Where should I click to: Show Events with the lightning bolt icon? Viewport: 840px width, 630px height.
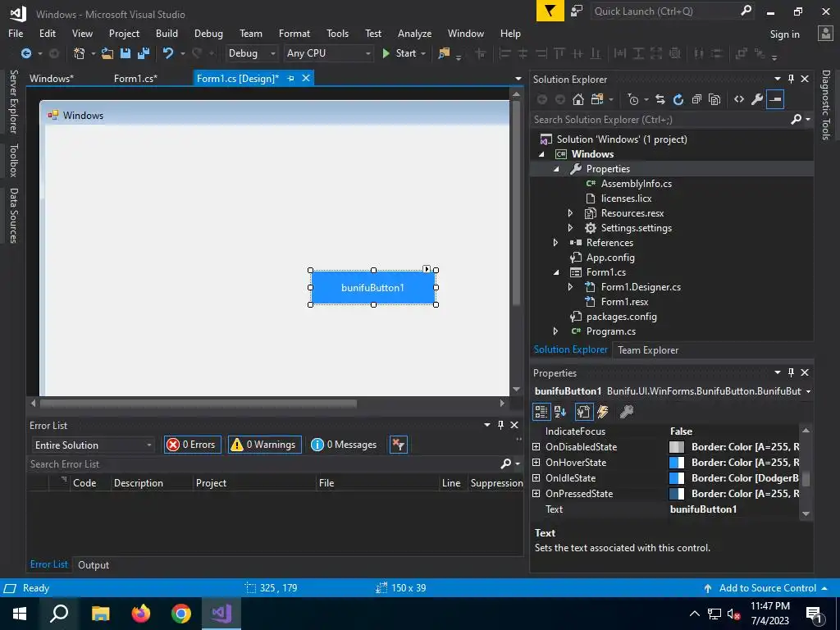pos(603,412)
